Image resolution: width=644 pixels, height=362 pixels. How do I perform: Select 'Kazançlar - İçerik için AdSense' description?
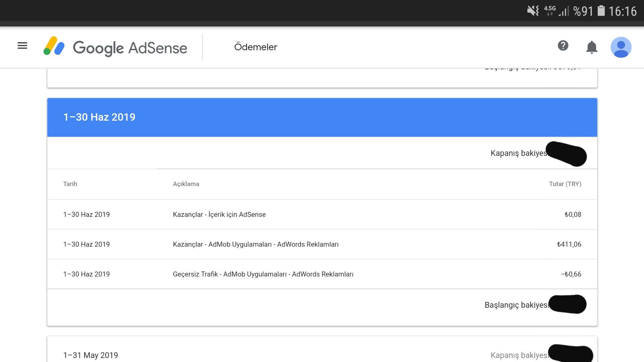tap(219, 215)
